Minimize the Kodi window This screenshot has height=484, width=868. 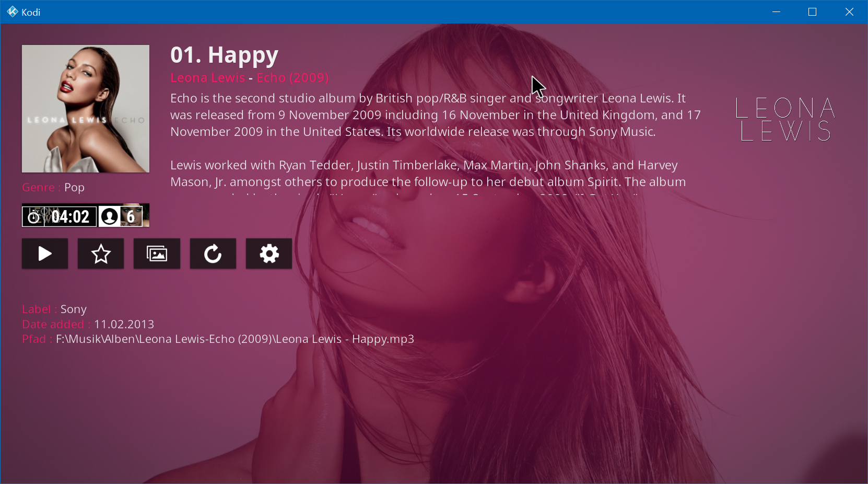coord(776,11)
